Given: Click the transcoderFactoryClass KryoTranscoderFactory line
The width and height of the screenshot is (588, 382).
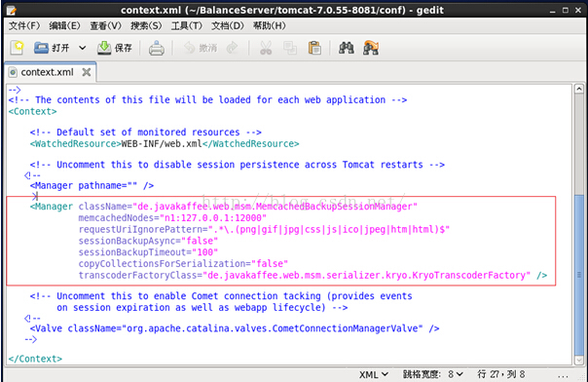Looking at the screenshot, I should tap(312, 275).
